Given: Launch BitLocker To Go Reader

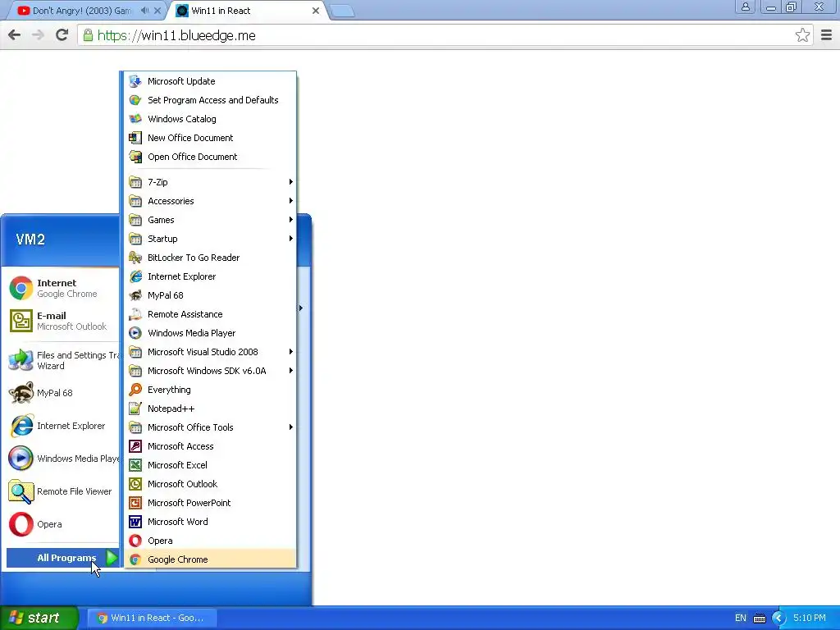Looking at the screenshot, I should tap(210, 258).
